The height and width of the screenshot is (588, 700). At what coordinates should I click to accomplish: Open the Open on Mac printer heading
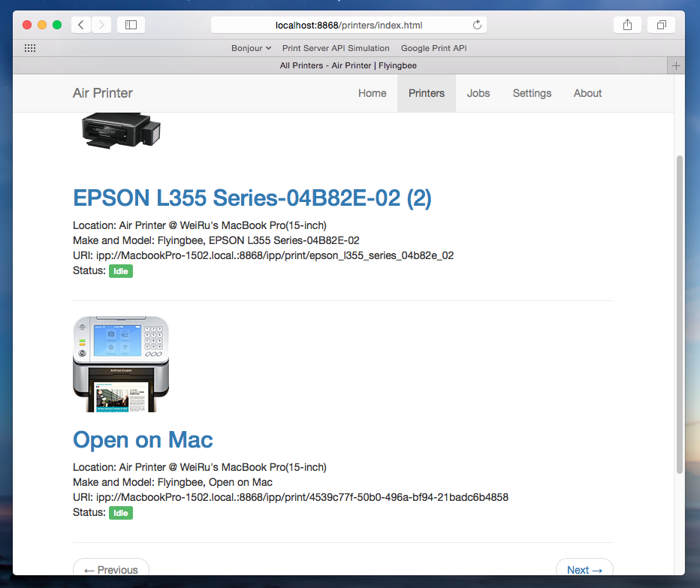143,440
